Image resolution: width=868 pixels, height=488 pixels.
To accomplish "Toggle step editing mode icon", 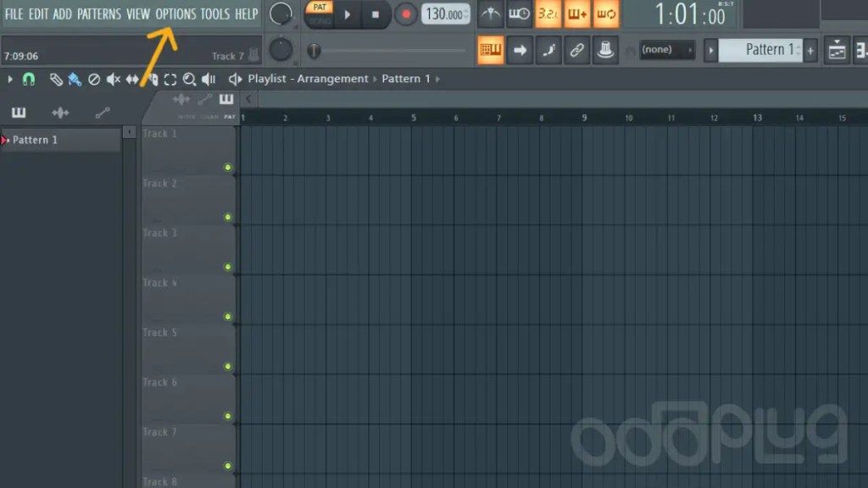I will click(x=548, y=50).
